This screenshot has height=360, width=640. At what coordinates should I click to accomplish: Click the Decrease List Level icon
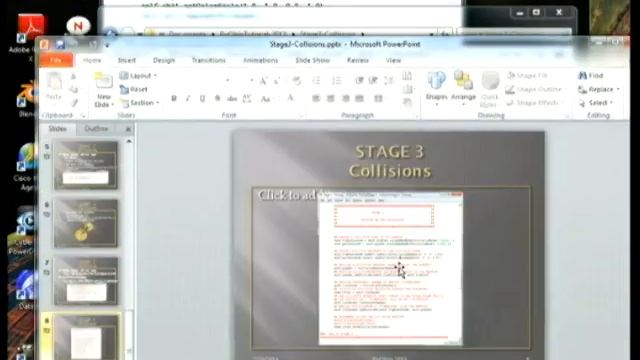(x=359, y=81)
